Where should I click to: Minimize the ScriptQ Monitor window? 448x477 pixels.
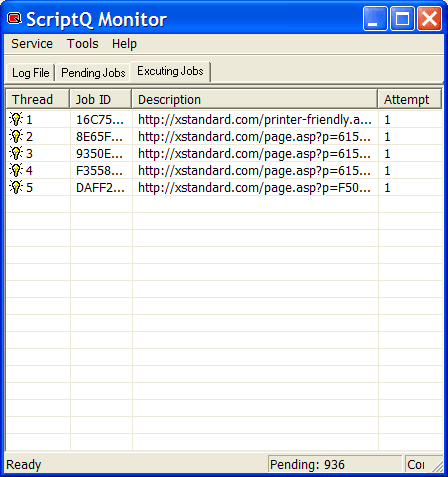[x=375, y=18]
